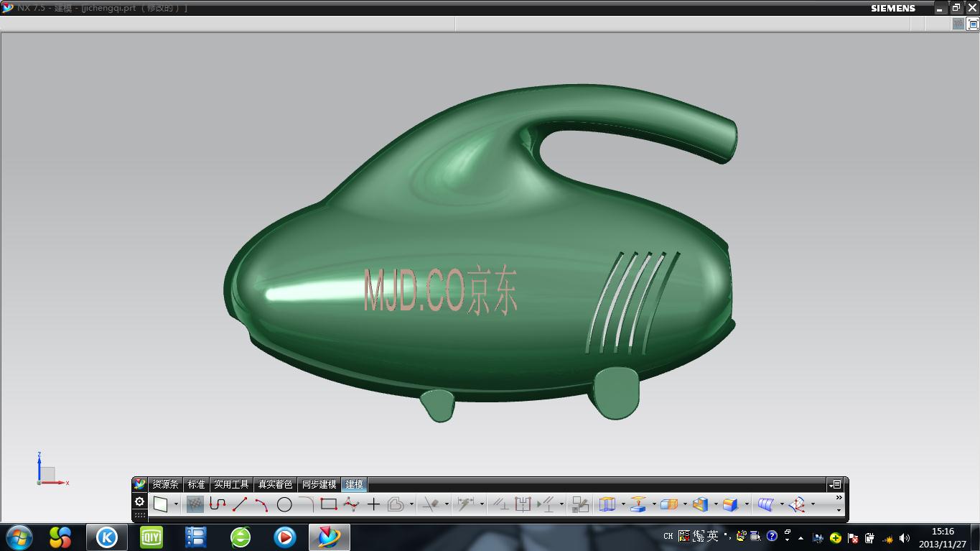This screenshot has width=980, height=551.
Task: Select the Shell feature tool
Action: click(700, 504)
